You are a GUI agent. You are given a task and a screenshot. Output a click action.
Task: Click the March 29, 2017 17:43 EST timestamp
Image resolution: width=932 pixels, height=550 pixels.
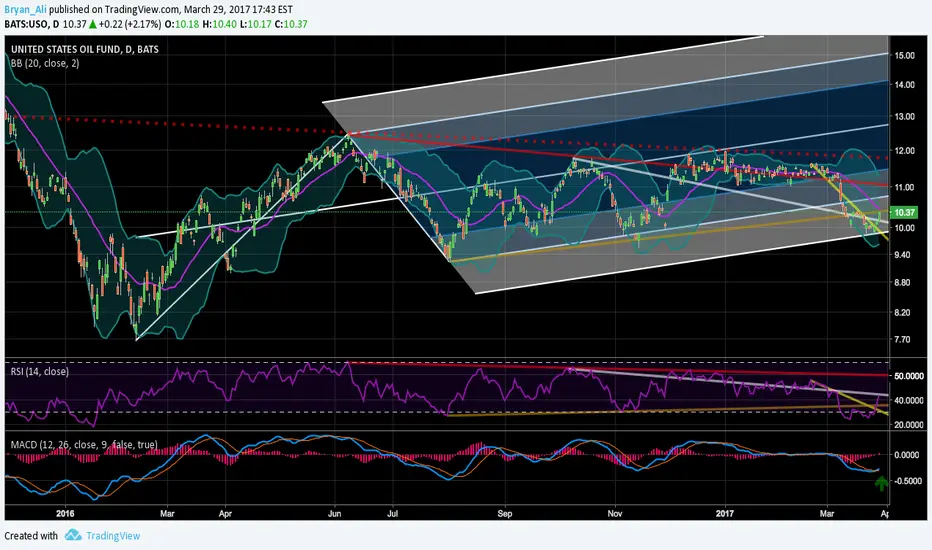238,10
